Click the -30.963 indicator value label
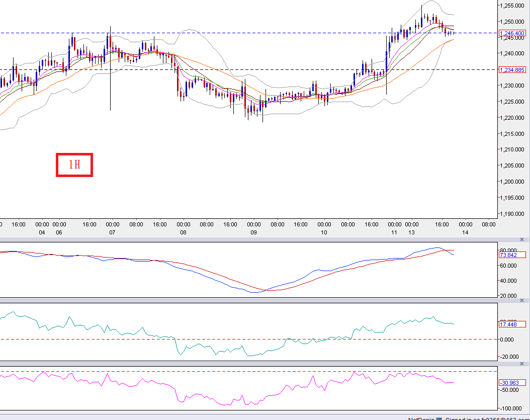This screenshot has height=420, width=530. 512,383
